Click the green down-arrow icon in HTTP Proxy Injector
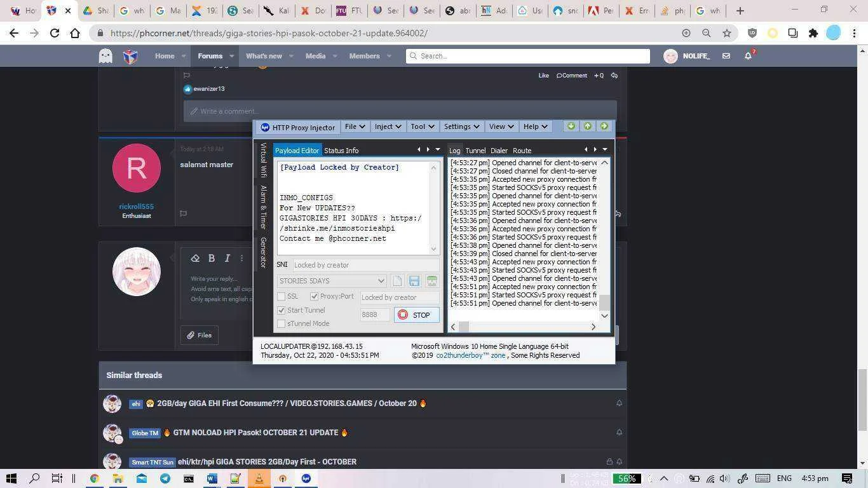The width and height of the screenshot is (868, 488). coord(571,126)
